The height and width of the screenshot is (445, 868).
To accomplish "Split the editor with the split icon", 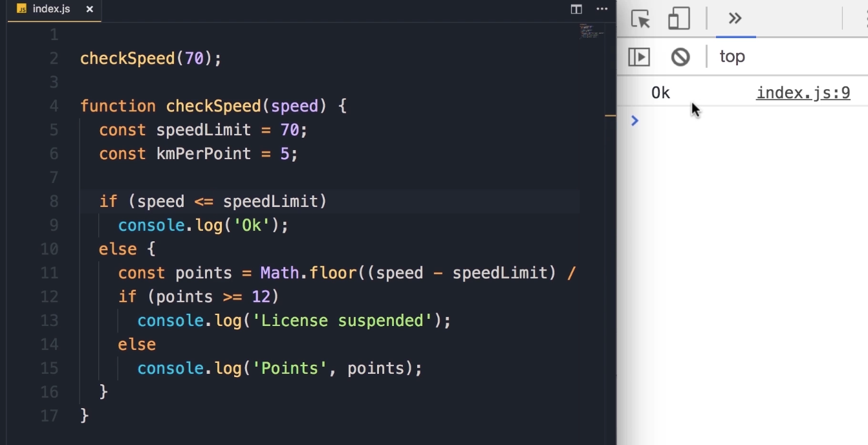I will click(x=576, y=9).
